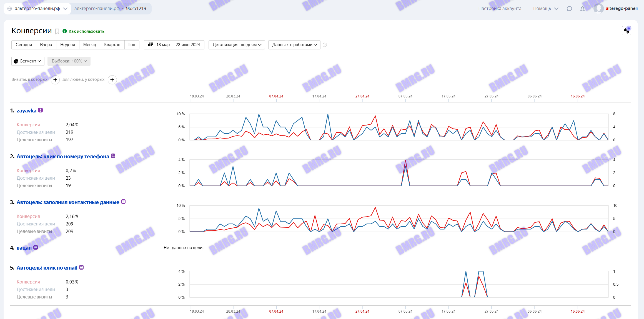Select the Неделя period tab
The image size is (644, 319).
click(x=67, y=45)
